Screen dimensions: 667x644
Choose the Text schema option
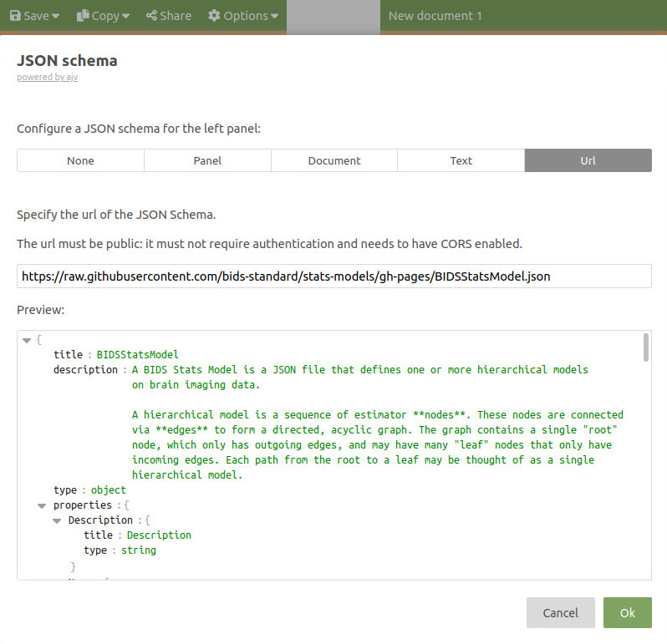(461, 160)
